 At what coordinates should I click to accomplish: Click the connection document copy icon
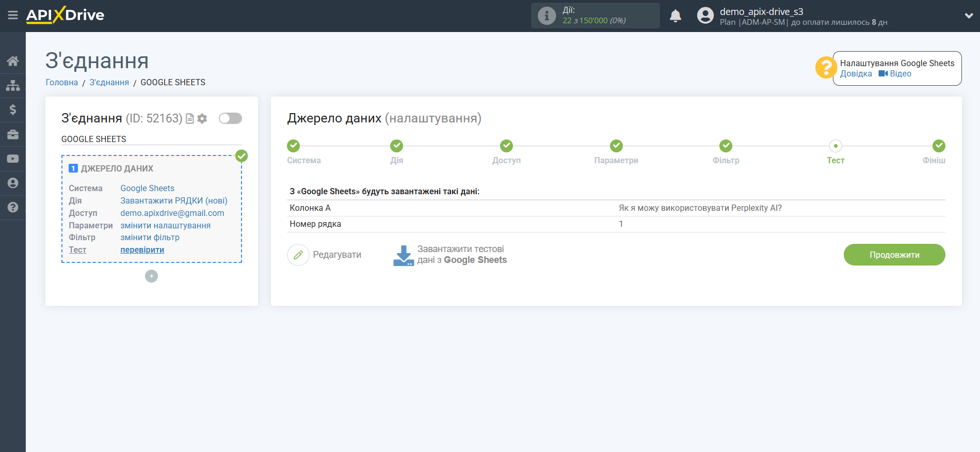[x=190, y=119]
